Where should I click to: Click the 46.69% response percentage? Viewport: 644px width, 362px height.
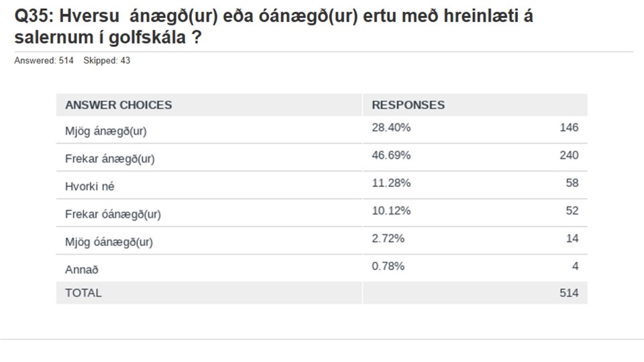click(x=391, y=155)
